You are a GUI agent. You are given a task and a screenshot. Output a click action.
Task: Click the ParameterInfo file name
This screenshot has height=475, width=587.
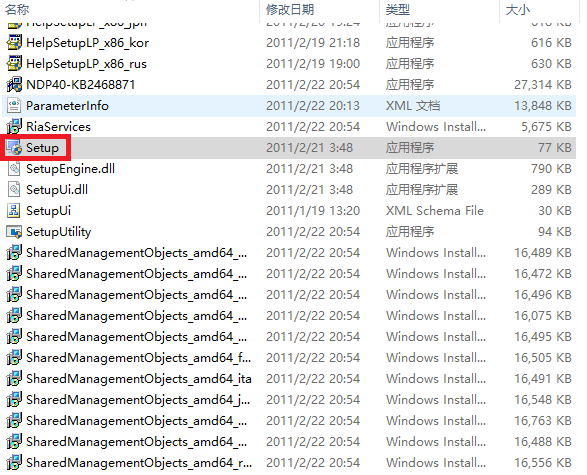[67, 106]
